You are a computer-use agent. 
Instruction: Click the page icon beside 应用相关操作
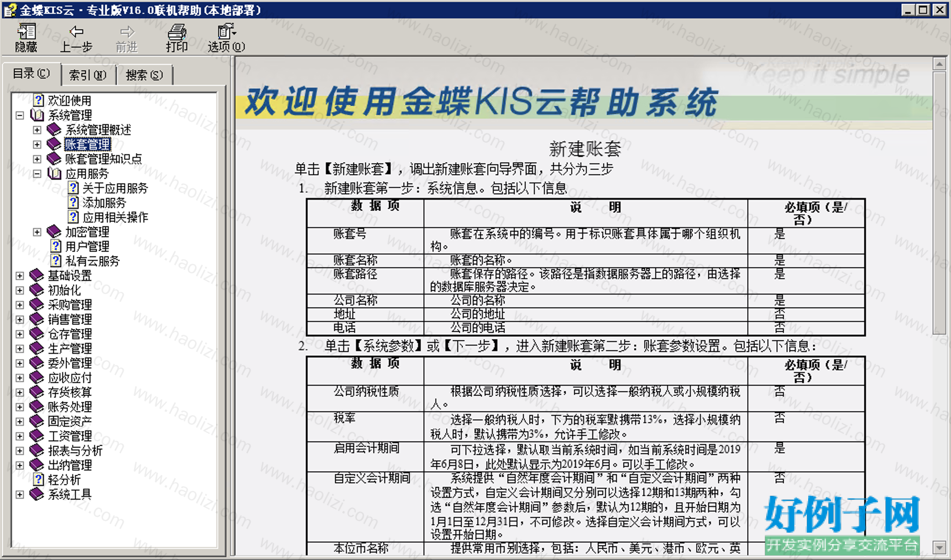(73, 217)
